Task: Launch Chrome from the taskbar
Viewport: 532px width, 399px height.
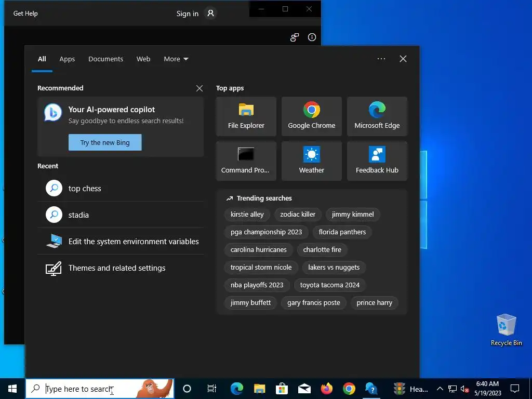Action: click(x=349, y=389)
